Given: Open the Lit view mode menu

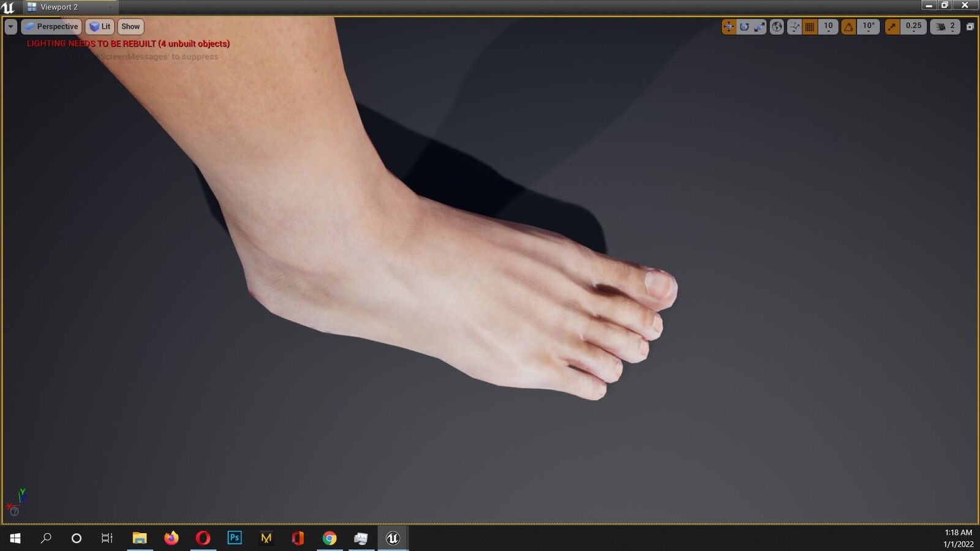Looking at the screenshot, I should 100,26.
